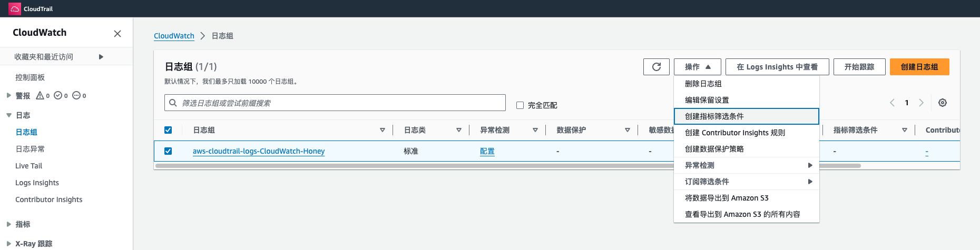Viewport: 980px width, 250px height.
Task: Sort by 日志组 column arrow
Action: pyautogui.click(x=383, y=130)
